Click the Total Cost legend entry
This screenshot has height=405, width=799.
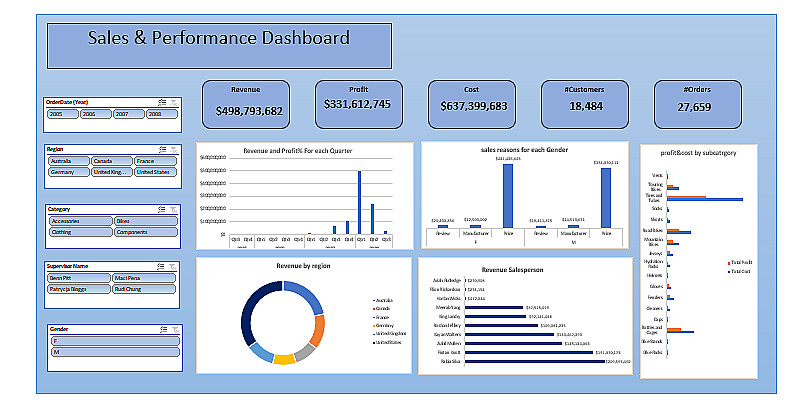pos(739,272)
